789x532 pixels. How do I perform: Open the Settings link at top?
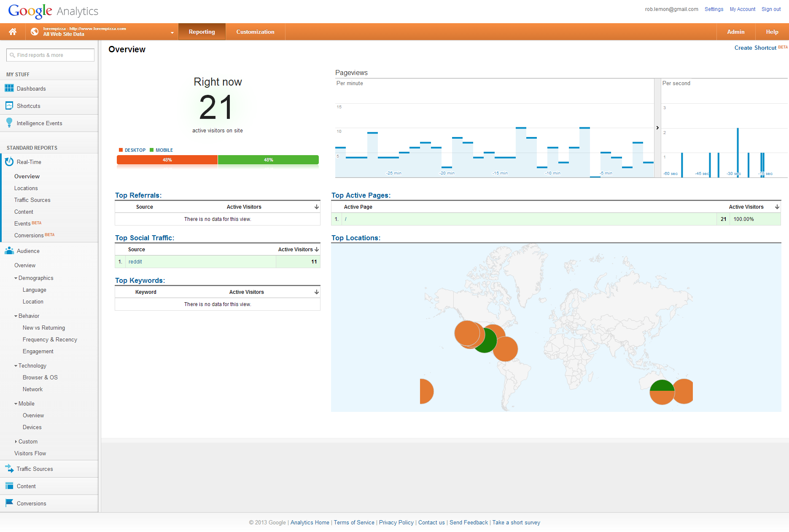pos(714,9)
